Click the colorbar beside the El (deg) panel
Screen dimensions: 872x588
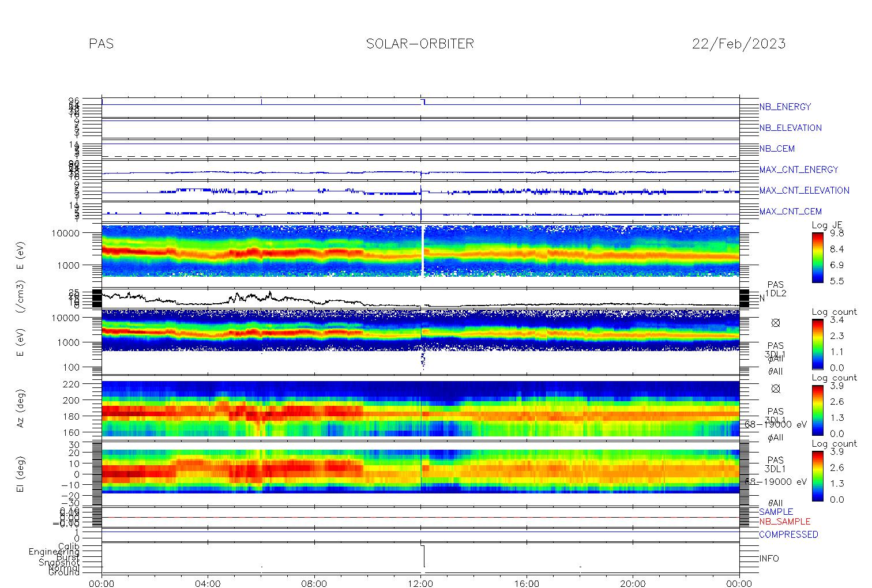pos(818,476)
